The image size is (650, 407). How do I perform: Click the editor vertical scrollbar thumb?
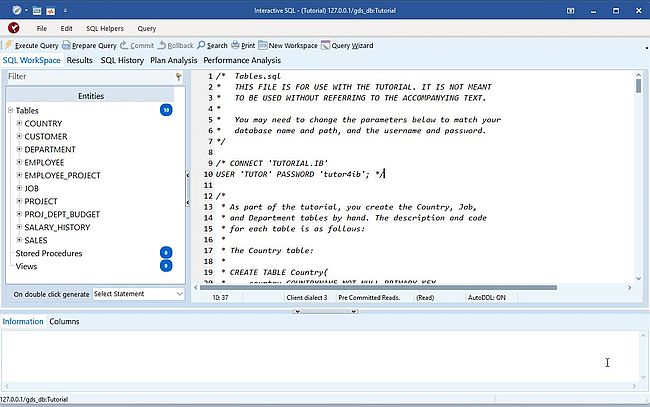click(638, 86)
